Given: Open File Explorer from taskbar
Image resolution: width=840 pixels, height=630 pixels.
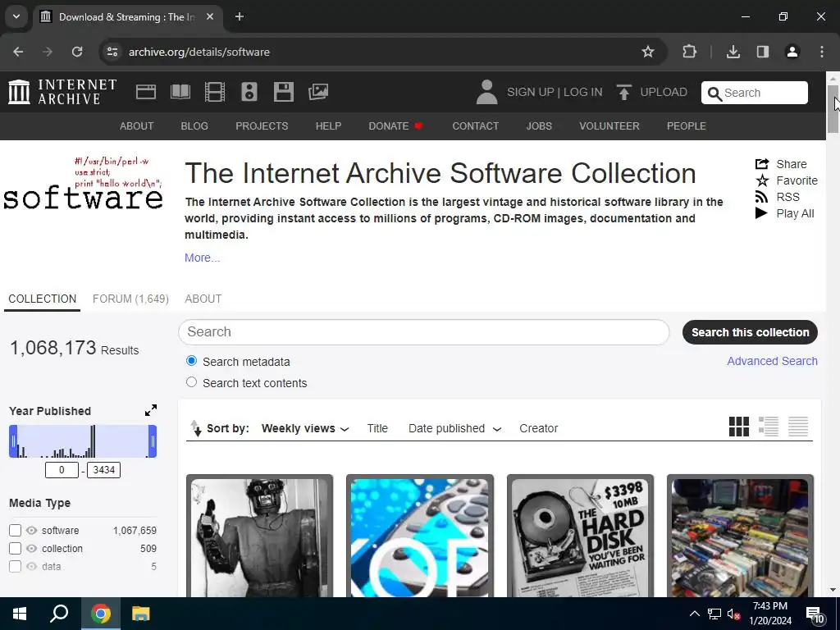Looking at the screenshot, I should (140, 614).
